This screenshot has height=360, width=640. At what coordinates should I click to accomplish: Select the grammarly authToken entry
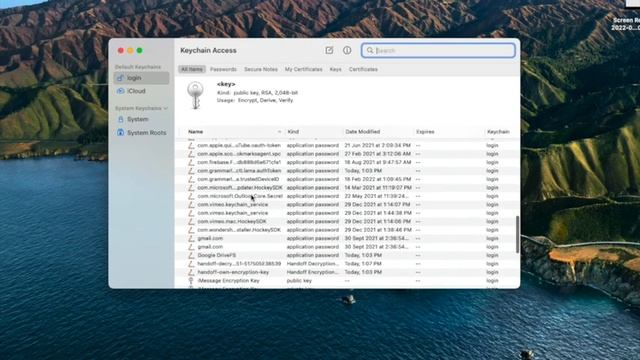(x=347, y=171)
